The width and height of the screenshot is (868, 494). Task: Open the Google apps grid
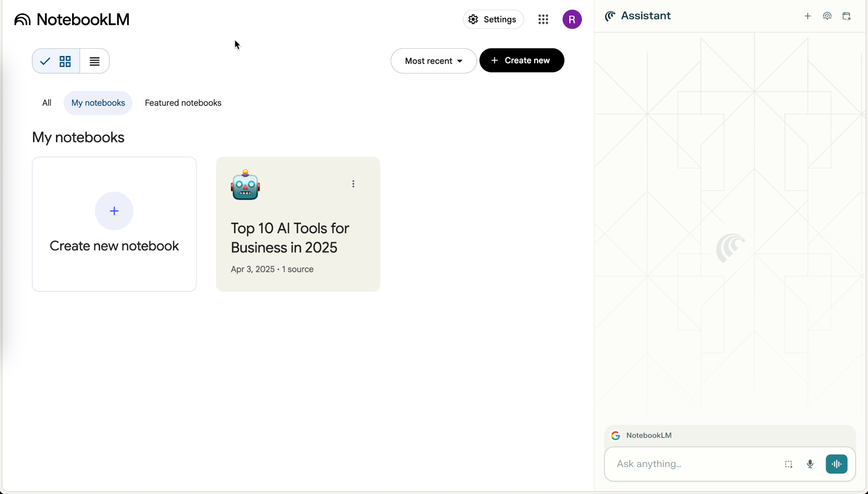click(x=543, y=20)
